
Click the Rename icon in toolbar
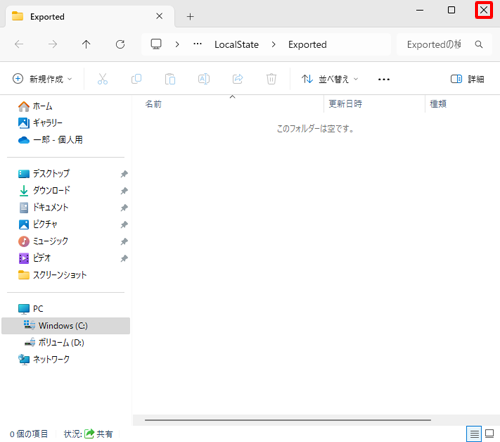[x=204, y=79]
